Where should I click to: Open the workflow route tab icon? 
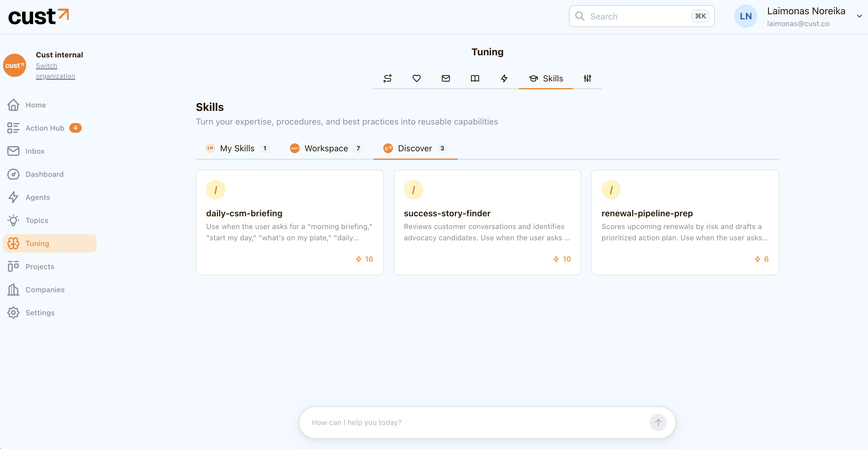(387, 78)
